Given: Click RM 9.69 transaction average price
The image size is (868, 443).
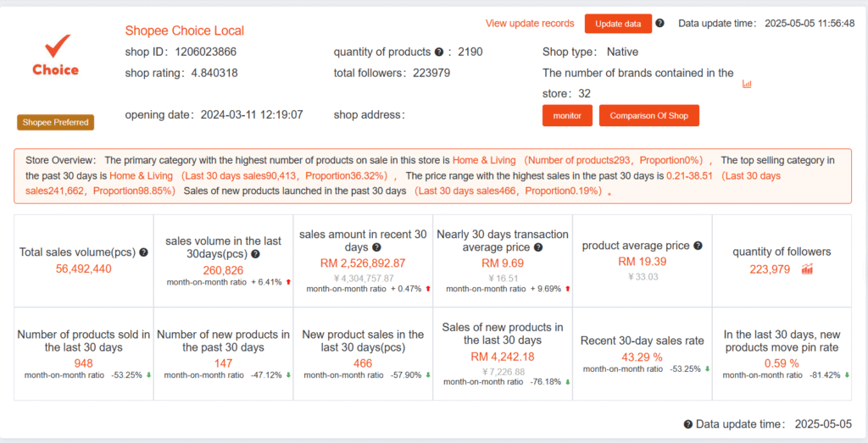Looking at the screenshot, I should coord(502,263).
